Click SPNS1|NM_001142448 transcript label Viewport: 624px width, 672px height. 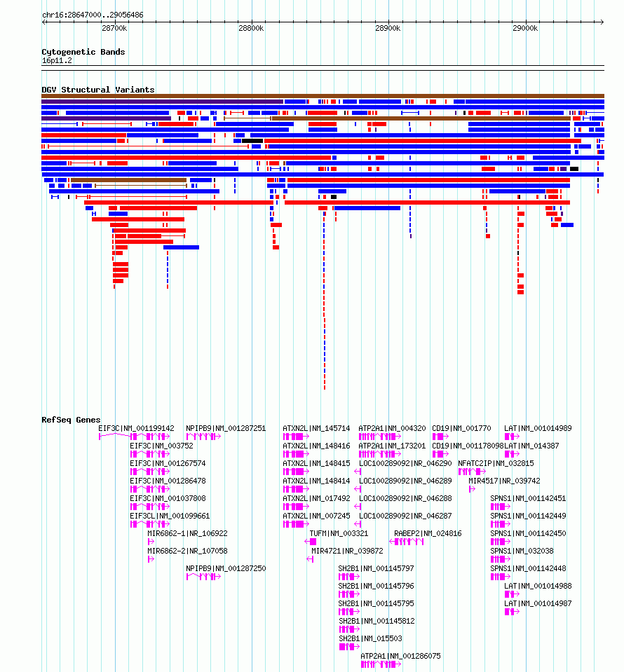(x=528, y=569)
